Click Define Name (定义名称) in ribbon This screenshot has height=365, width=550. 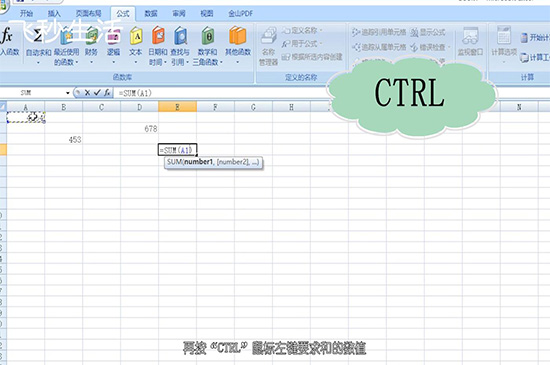tap(302, 31)
